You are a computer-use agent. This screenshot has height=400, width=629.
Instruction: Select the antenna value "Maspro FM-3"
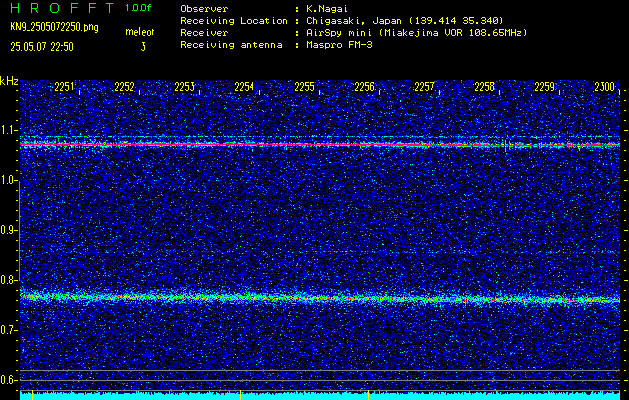[339, 45]
